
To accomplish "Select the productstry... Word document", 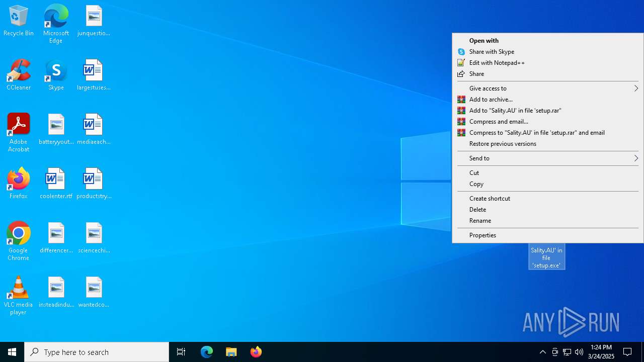I will pos(94,184).
